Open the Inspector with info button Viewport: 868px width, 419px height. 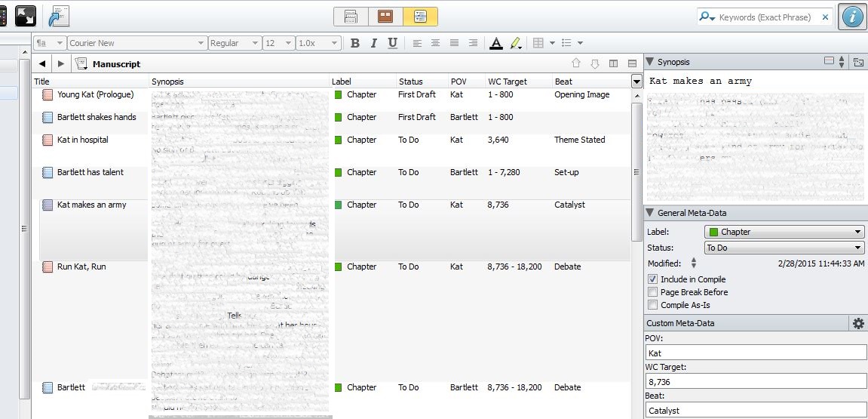(852, 17)
